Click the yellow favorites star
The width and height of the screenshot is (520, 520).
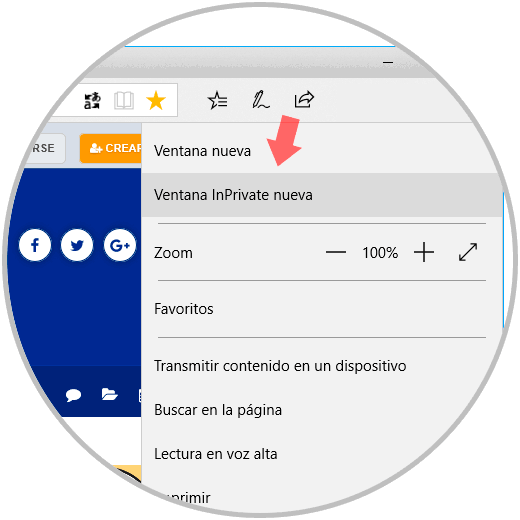(x=156, y=100)
